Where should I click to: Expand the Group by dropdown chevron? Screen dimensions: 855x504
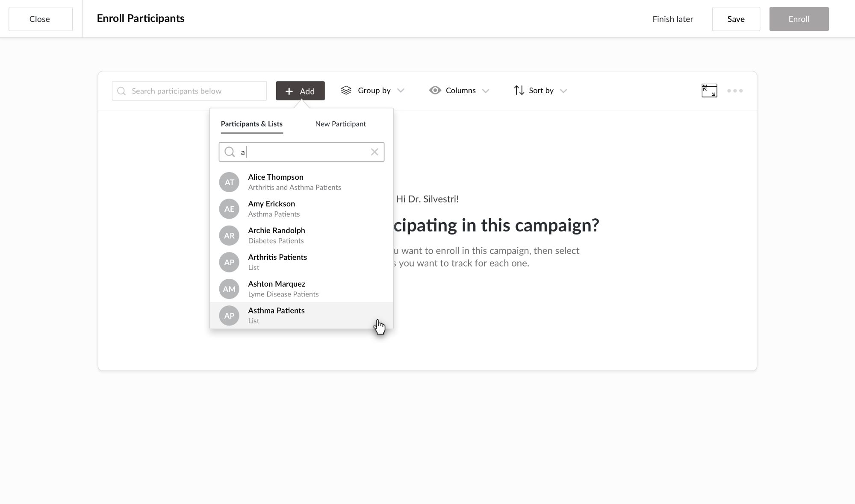[401, 91]
